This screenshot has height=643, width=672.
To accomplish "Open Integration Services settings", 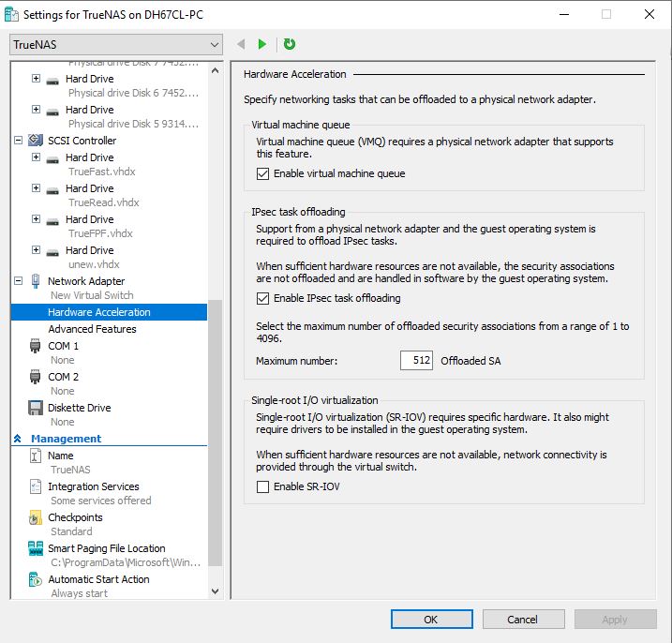I will coord(93,486).
